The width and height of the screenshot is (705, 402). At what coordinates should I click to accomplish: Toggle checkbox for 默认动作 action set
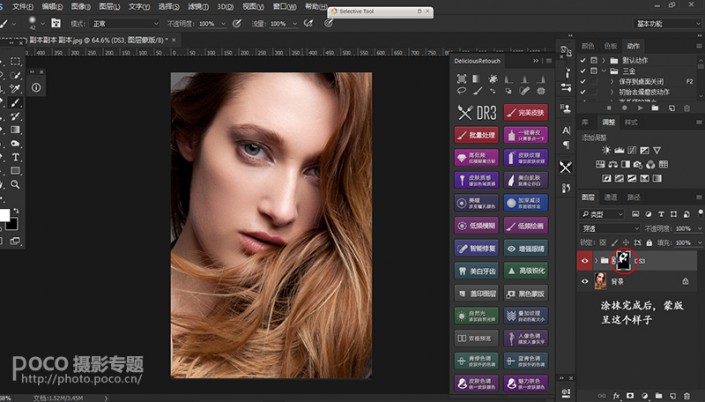(x=583, y=59)
